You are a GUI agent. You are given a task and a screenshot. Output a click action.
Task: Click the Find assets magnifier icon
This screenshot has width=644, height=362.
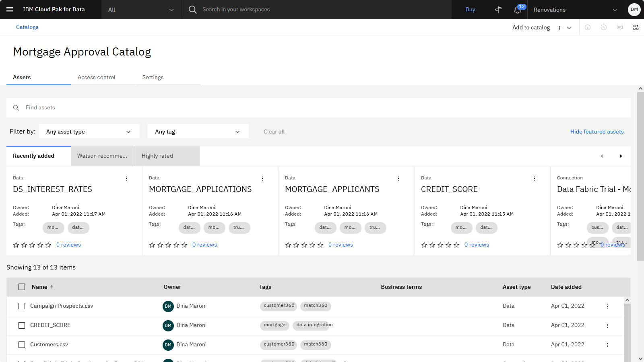(x=16, y=108)
